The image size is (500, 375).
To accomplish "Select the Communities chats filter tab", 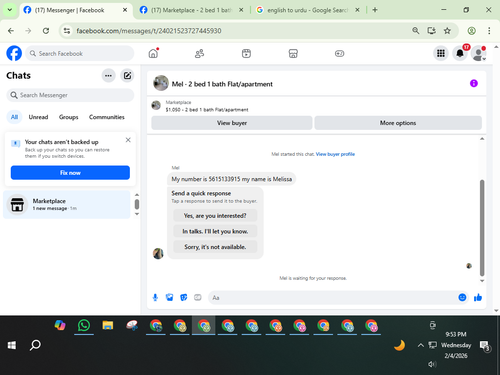I will [107, 117].
